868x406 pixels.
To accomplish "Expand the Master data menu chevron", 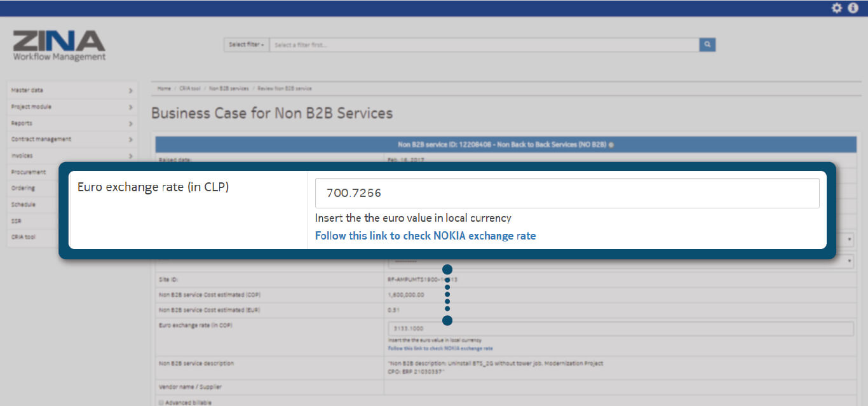I will point(130,91).
